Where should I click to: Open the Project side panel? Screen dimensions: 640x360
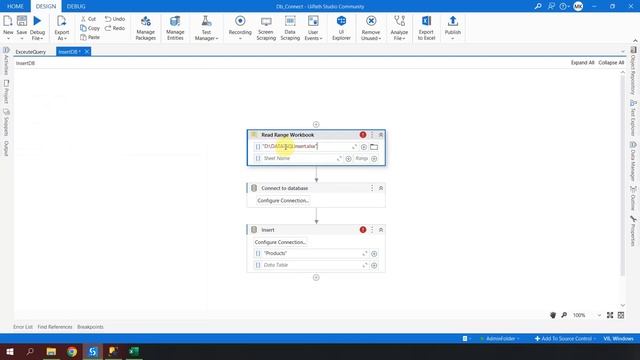pos(6,91)
